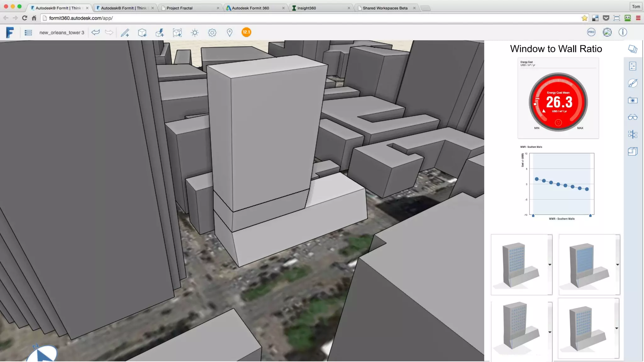Expand dropdown beside top-right glazed building thumbnail
Screen dimensions: 644x362
[617, 265]
